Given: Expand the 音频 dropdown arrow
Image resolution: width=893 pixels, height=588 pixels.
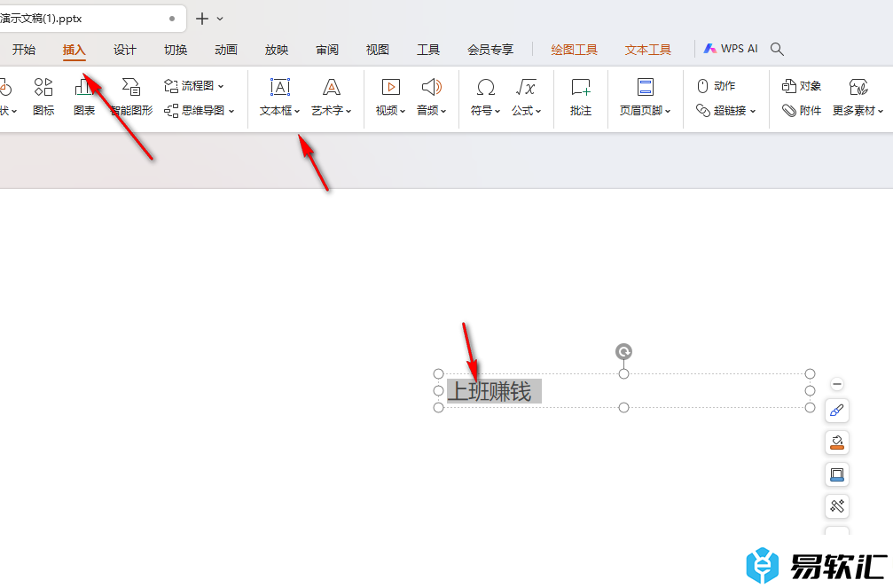Looking at the screenshot, I should tap(443, 111).
